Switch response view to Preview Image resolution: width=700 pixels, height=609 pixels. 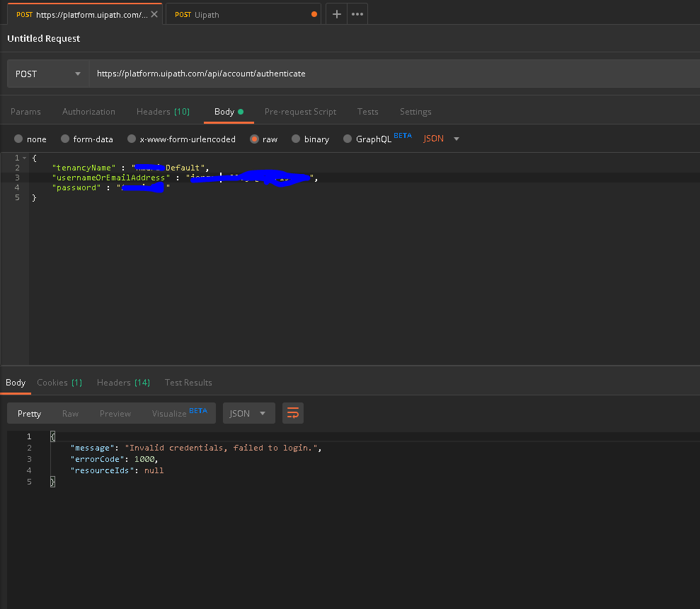tap(115, 414)
